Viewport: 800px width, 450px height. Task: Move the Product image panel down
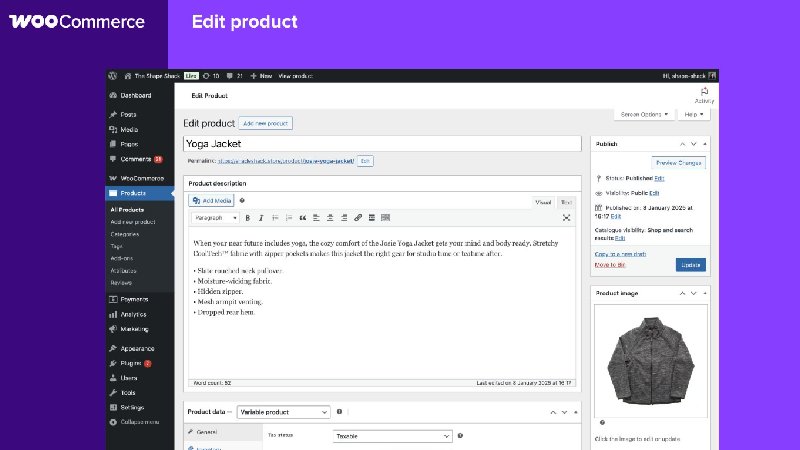point(693,293)
